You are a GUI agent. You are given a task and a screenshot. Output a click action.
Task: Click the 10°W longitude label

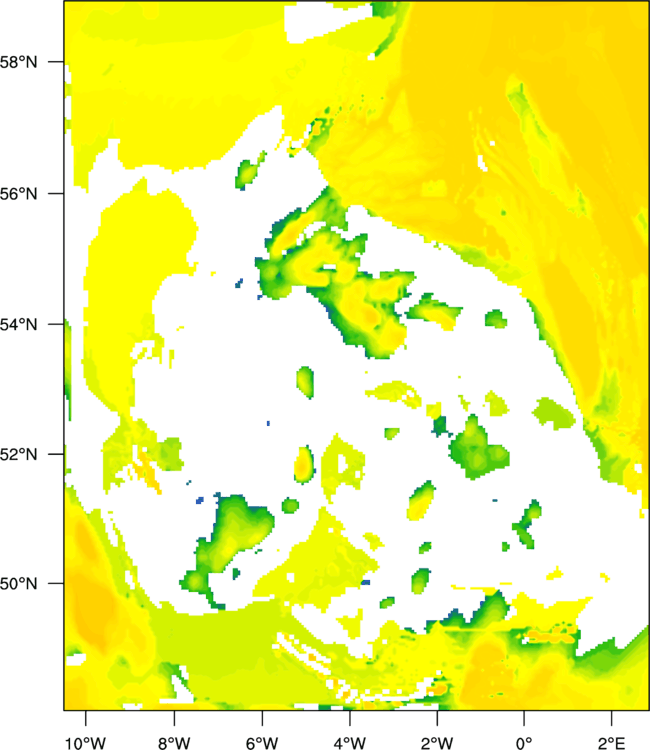pos(86,743)
